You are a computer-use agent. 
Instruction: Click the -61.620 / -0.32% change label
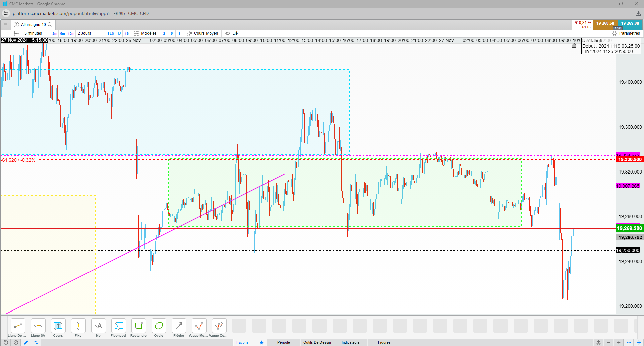coord(18,160)
